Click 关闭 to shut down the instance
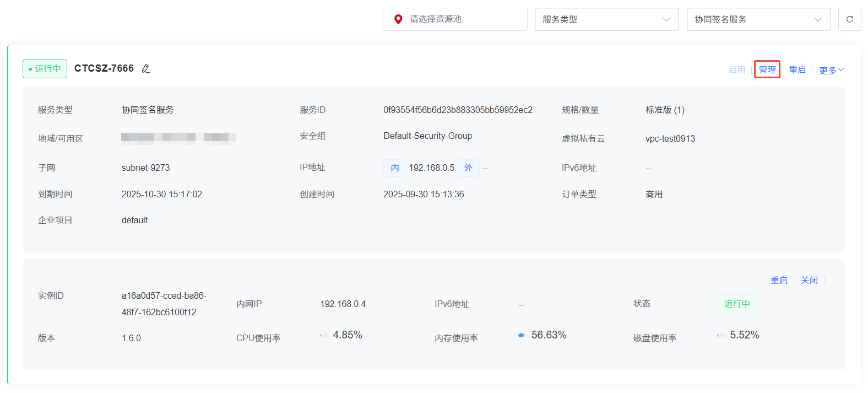 coord(809,280)
